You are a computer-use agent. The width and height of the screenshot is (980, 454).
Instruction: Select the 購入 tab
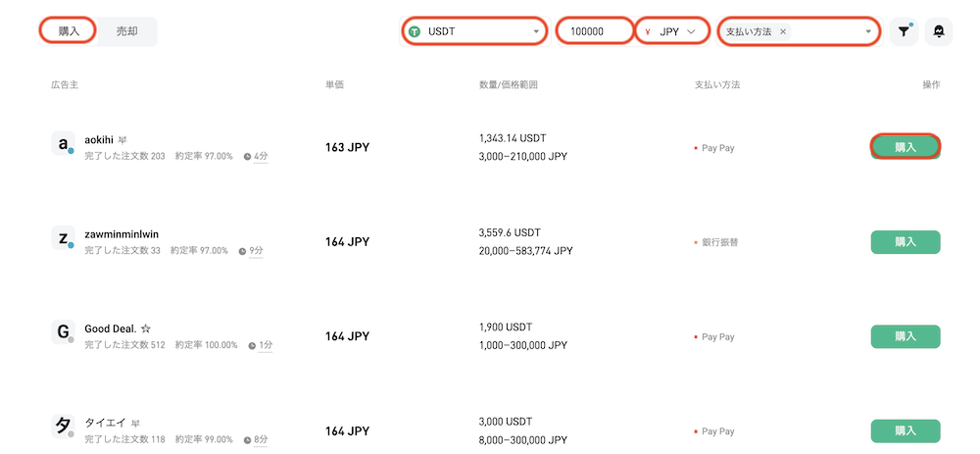[x=69, y=31]
